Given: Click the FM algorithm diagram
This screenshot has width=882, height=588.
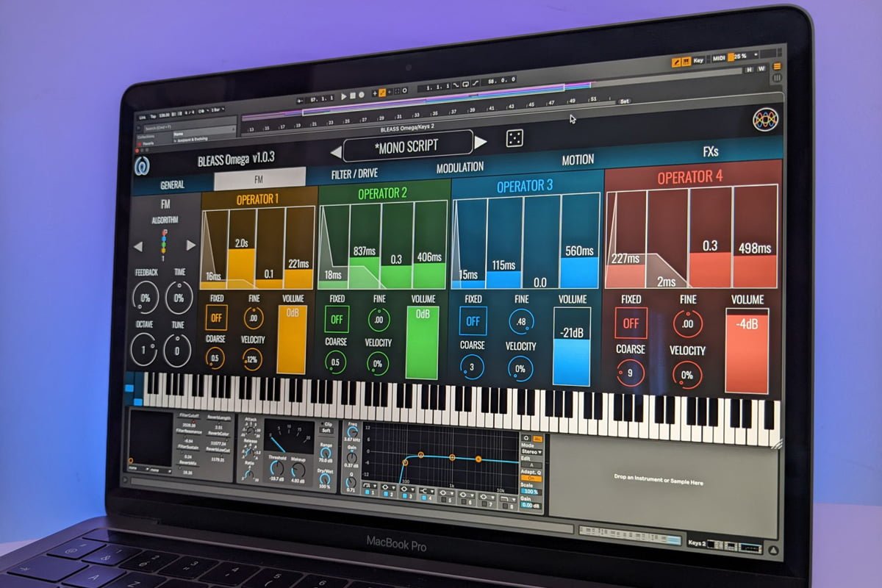Looking at the screenshot, I should 165,243.
